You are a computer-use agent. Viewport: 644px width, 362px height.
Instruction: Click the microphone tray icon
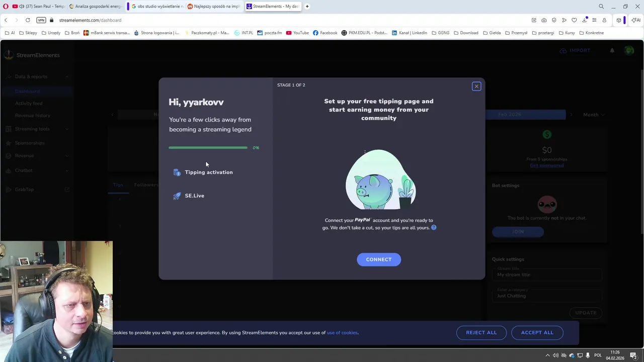tap(588, 355)
